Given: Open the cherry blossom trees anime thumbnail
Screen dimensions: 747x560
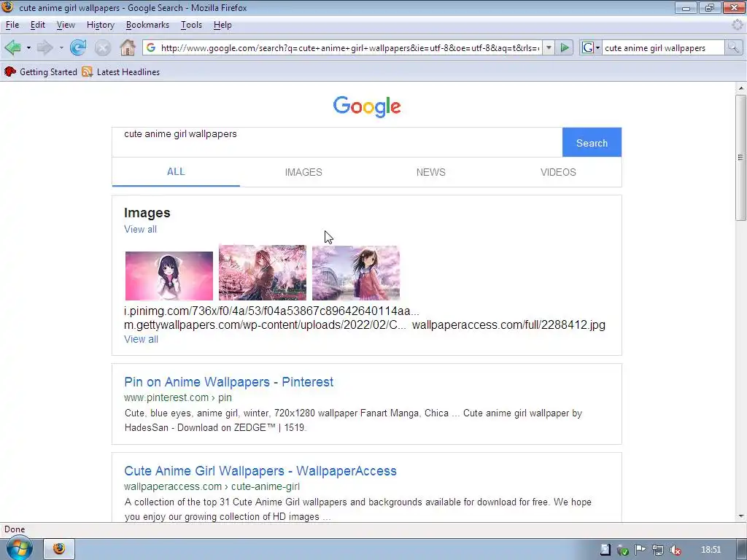Looking at the screenshot, I should [263, 273].
